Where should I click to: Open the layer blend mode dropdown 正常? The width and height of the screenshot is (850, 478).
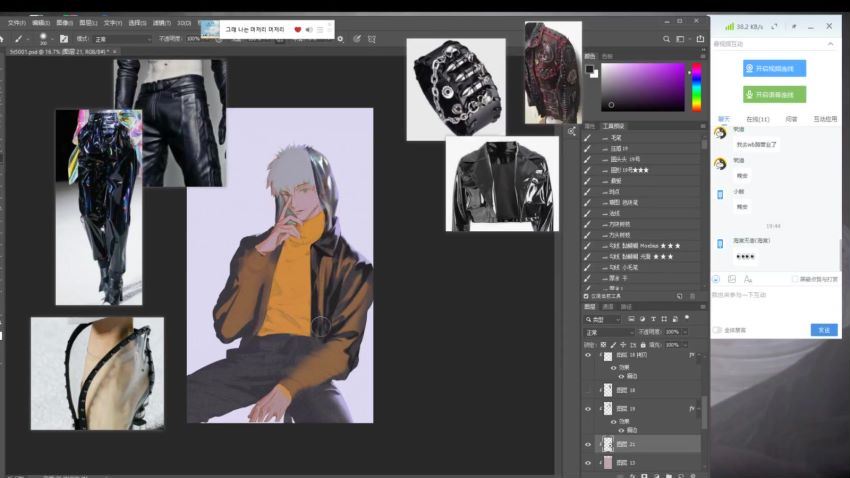609,332
